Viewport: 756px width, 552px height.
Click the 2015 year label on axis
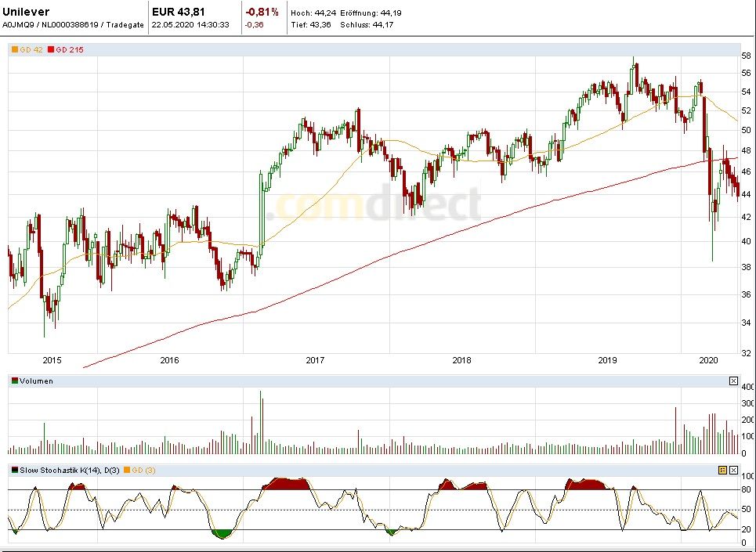tap(52, 360)
